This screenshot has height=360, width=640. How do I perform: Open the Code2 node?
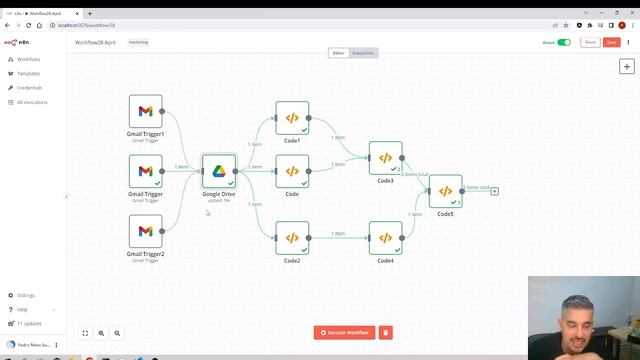[292, 238]
